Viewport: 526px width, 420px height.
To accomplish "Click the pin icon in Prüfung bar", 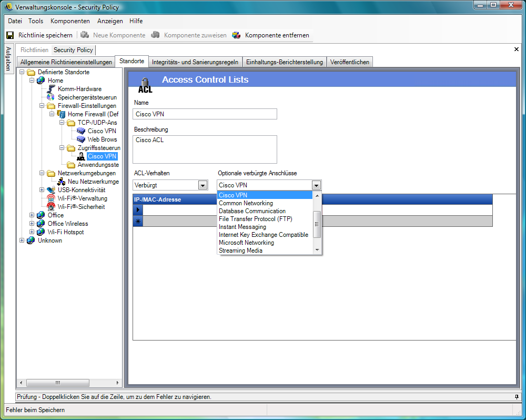I will pyautogui.click(x=517, y=397).
